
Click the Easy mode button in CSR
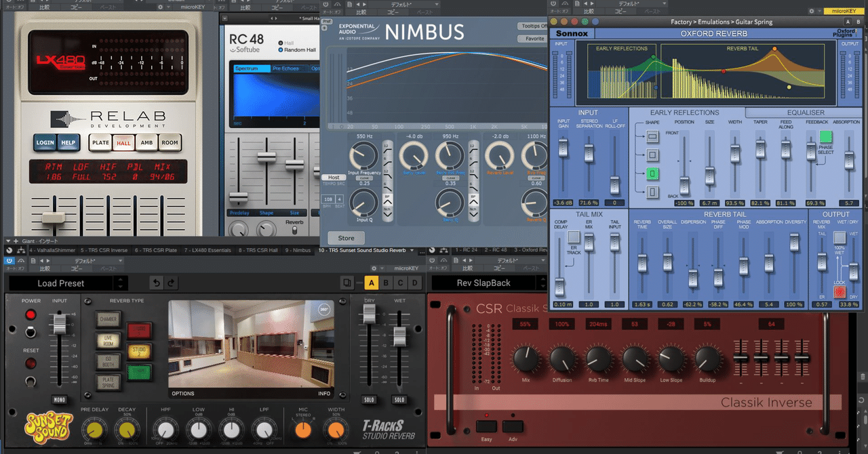485,426
